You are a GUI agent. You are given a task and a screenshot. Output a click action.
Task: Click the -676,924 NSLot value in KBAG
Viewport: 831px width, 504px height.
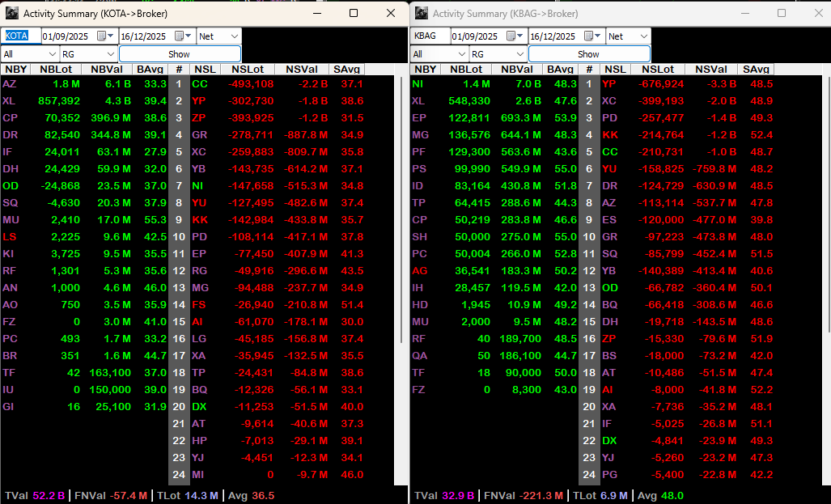tap(661, 84)
